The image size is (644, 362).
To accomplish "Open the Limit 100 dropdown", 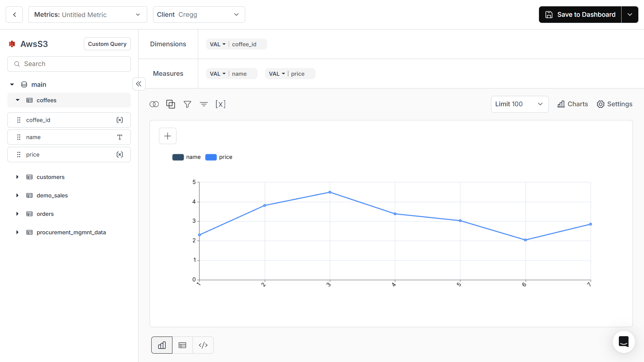I will click(x=519, y=104).
